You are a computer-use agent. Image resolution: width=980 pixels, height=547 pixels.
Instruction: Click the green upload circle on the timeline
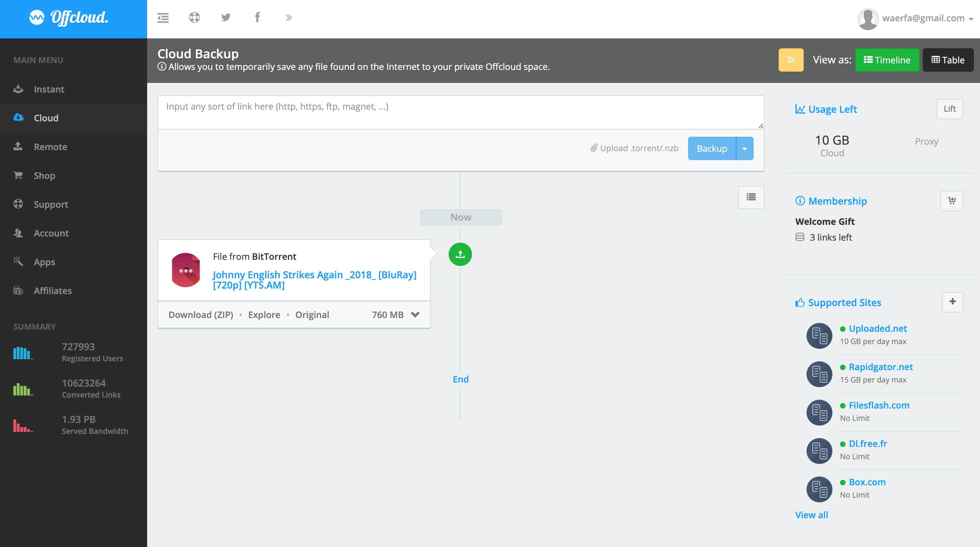pyautogui.click(x=460, y=254)
